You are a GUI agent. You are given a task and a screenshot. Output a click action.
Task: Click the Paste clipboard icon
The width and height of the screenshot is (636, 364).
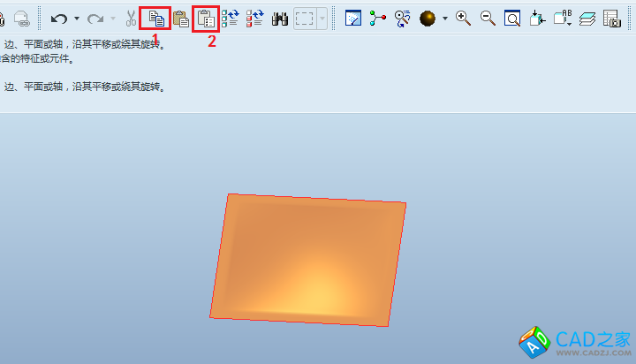(181, 18)
